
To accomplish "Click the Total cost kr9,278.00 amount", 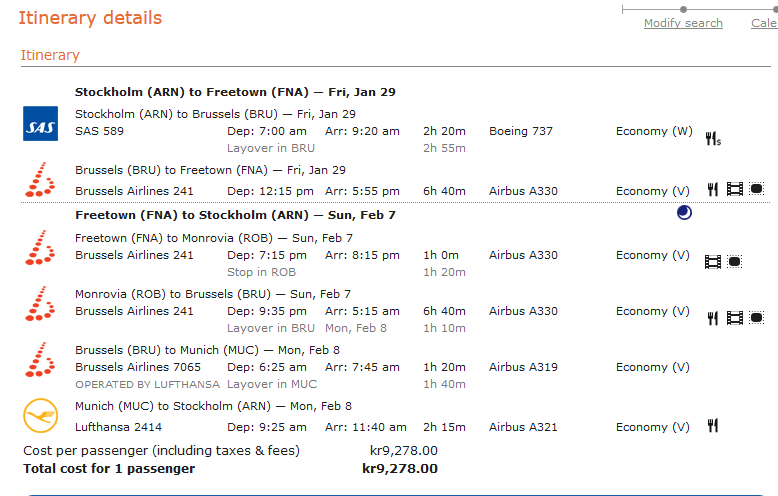I will pos(399,468).
